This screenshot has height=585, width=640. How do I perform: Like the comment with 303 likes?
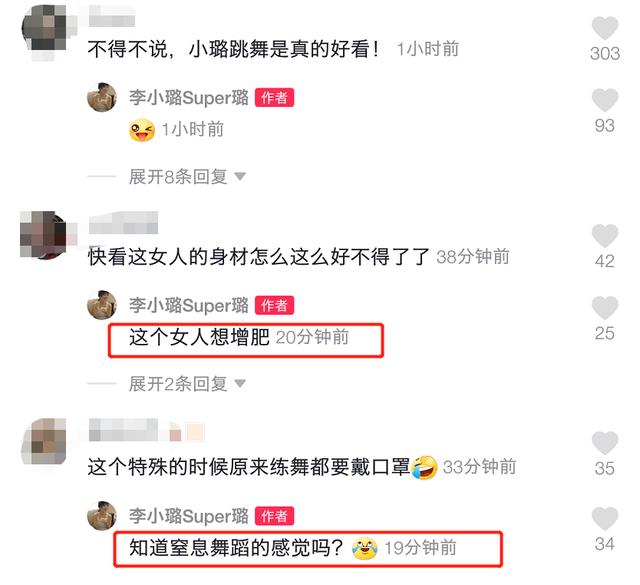pos(605,28)
